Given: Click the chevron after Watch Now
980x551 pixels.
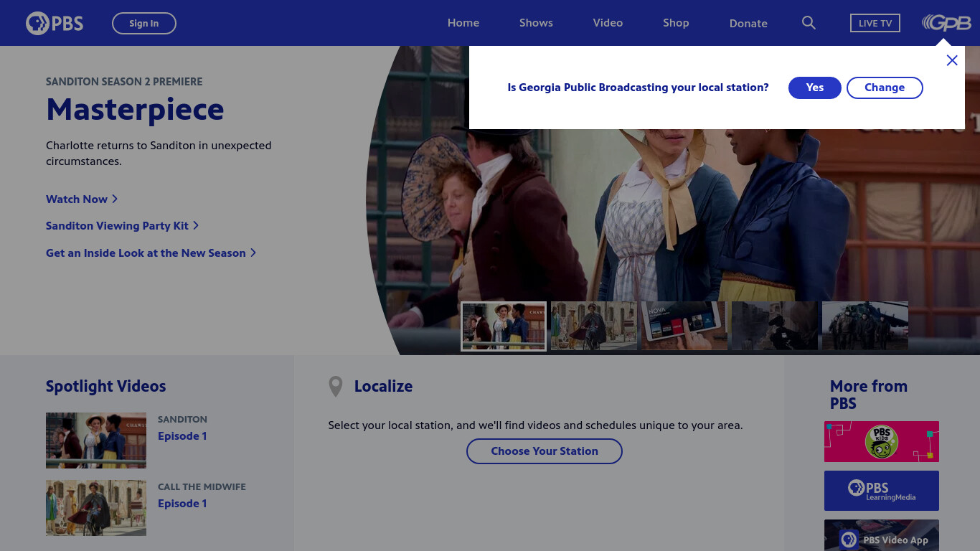Looking at the screenshot, I should [x=115, y=199].
